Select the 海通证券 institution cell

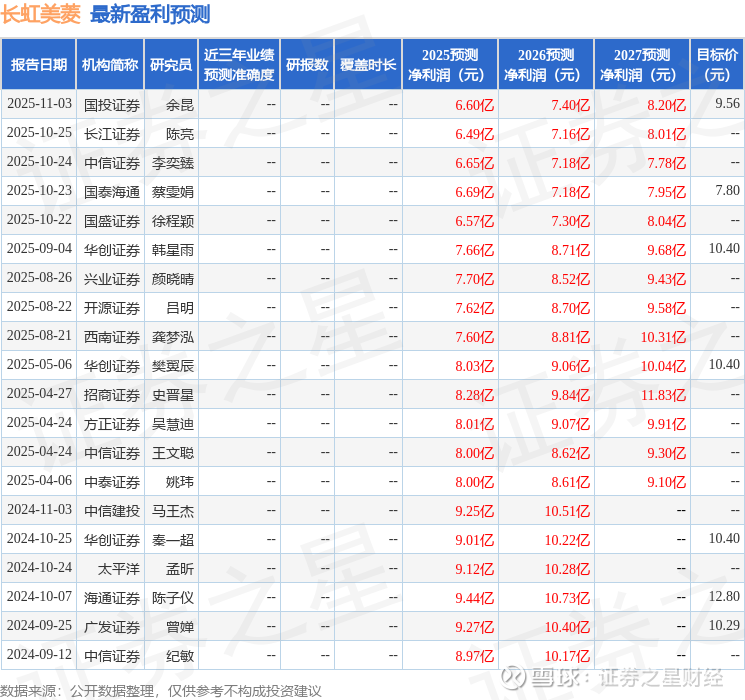coord(112,598)
